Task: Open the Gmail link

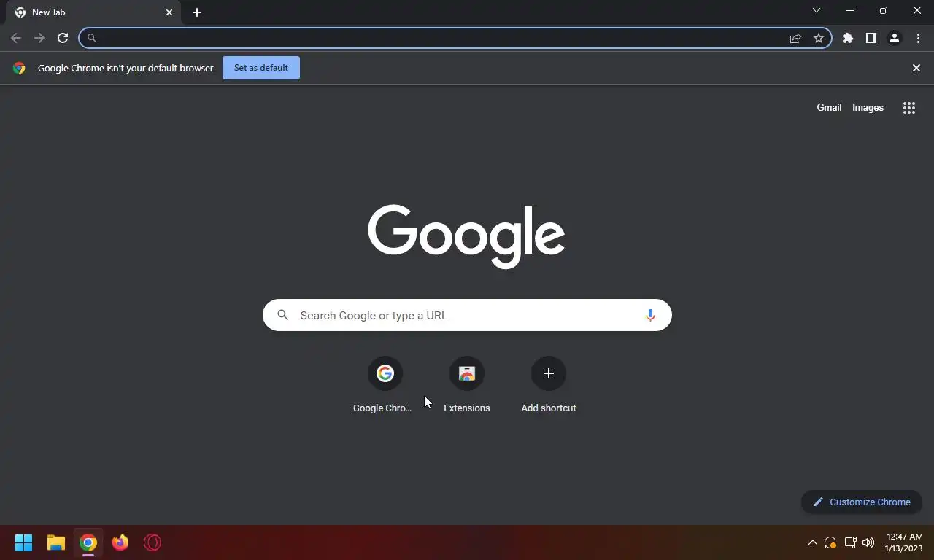Action: (x=829, y=107)
